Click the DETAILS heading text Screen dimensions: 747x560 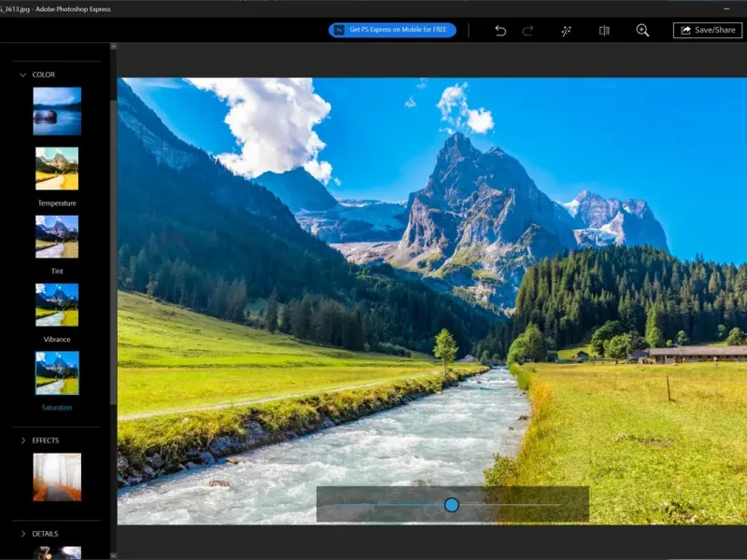point(45,534)
